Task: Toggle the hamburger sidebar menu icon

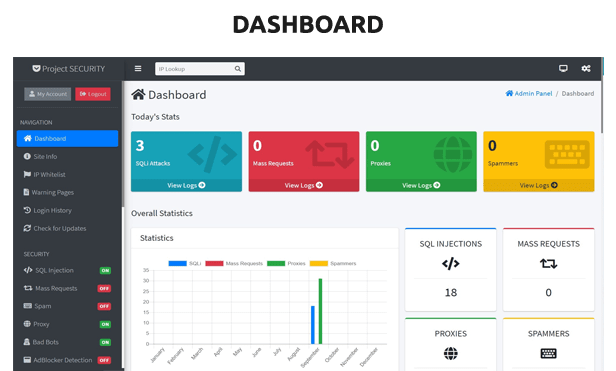Action: point(138,69)
